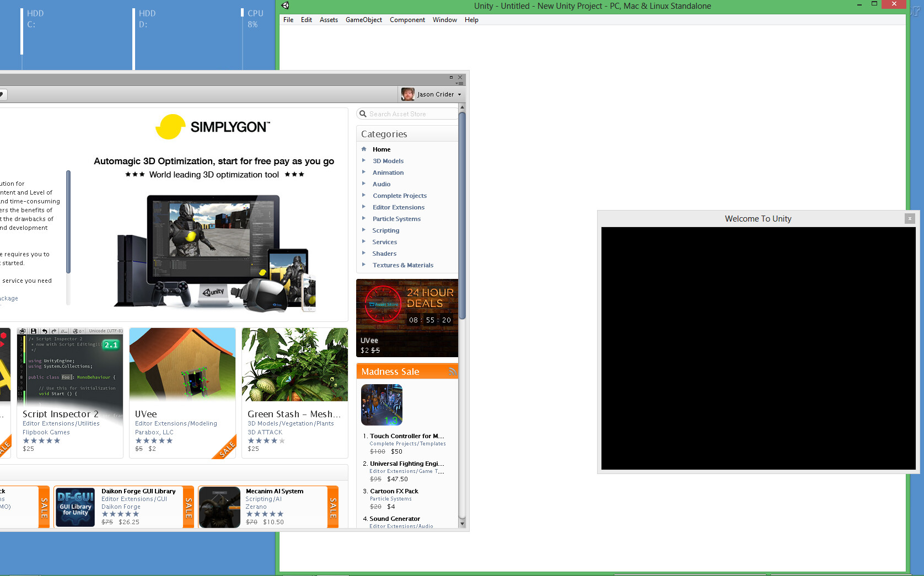This screenshot has height=576, width=924.
Task: Click the RSS feed icon on the Madness Sale header
Action: coord(452,372)
